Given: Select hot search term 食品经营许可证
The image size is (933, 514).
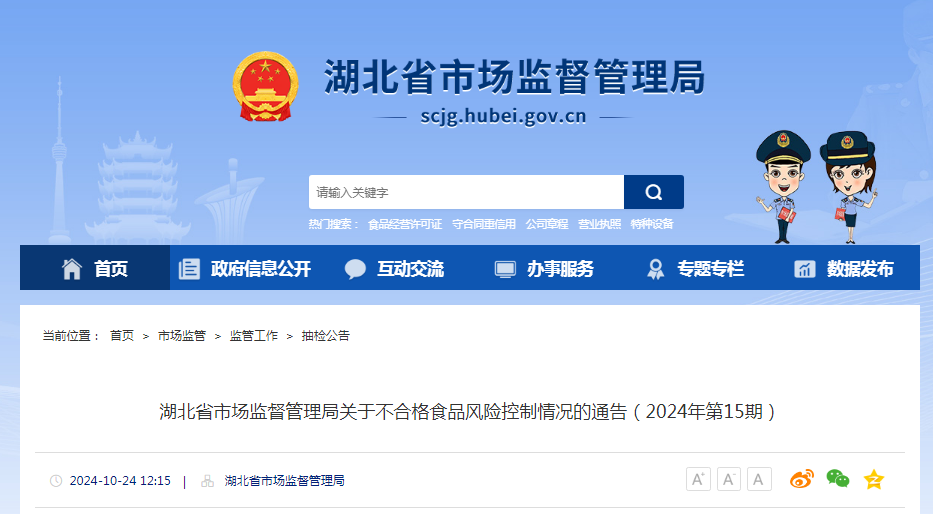Looking at the screenshot, I should click(405, 224).
